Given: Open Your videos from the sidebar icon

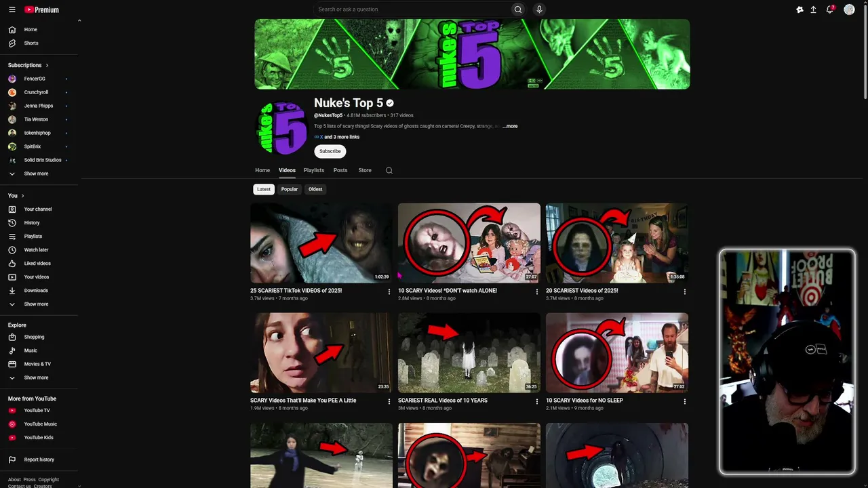Looking at the screenshot, I should click(x=12, y=277).
